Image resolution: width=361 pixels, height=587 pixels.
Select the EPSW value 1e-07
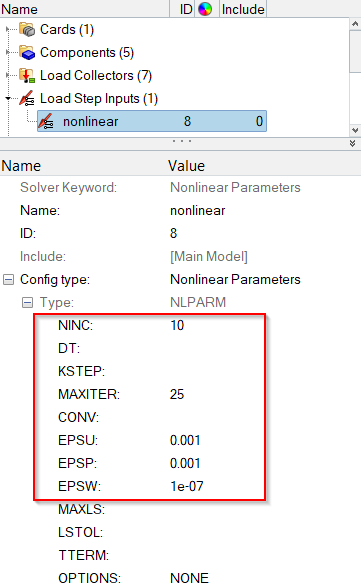click(186, 486)
